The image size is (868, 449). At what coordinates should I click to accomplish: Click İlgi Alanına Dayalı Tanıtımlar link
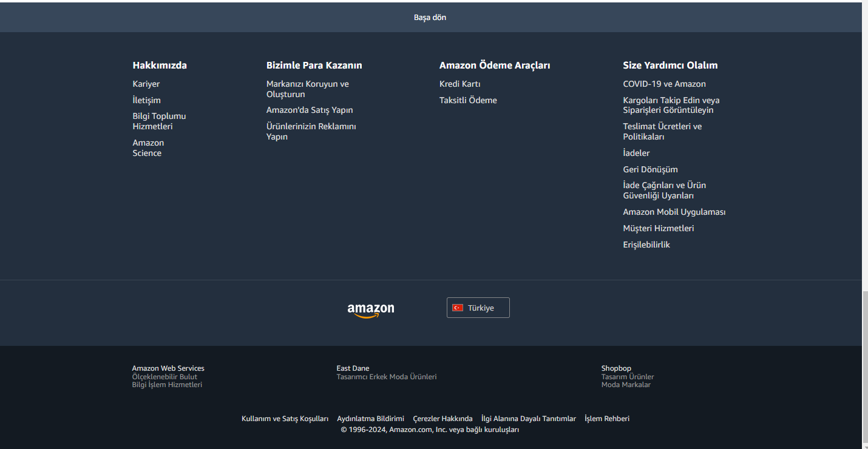[x=529, y=419]
